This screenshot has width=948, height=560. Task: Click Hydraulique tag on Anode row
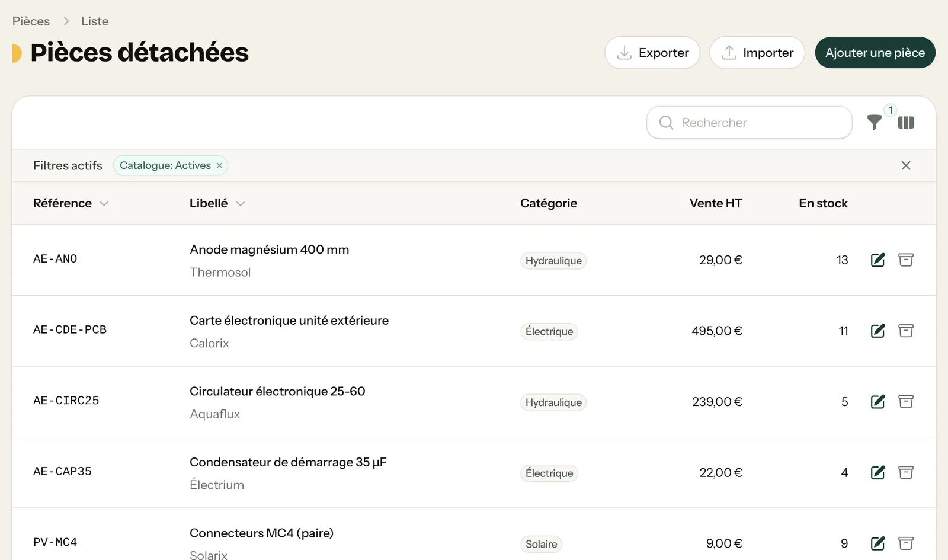(553, 261)
